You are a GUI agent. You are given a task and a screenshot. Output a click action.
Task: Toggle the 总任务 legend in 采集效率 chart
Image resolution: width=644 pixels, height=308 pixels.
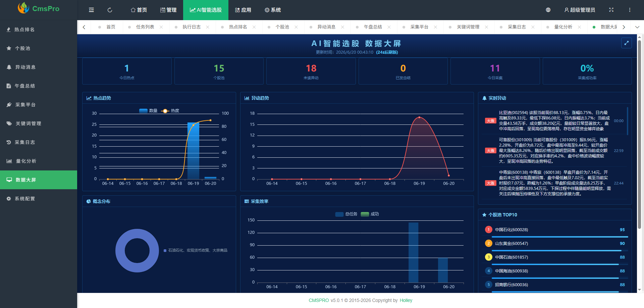click(346, 214)
